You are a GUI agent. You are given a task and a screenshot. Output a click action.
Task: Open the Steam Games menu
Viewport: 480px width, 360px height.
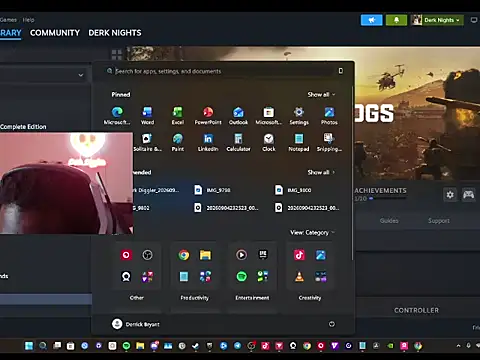click(8, 20)
